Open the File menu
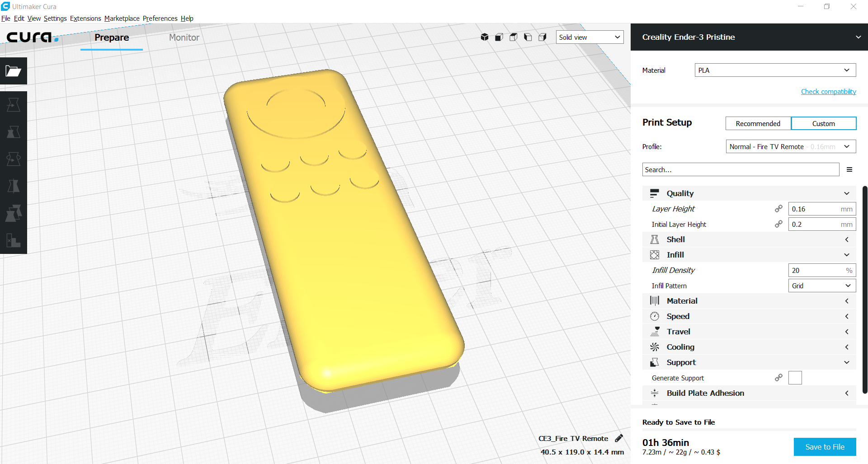868x464 pixels. click(x=6, y=19)
